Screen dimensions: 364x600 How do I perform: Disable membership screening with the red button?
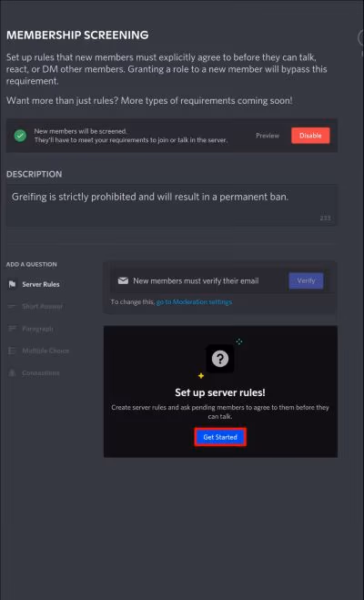(x=310, y=136)
